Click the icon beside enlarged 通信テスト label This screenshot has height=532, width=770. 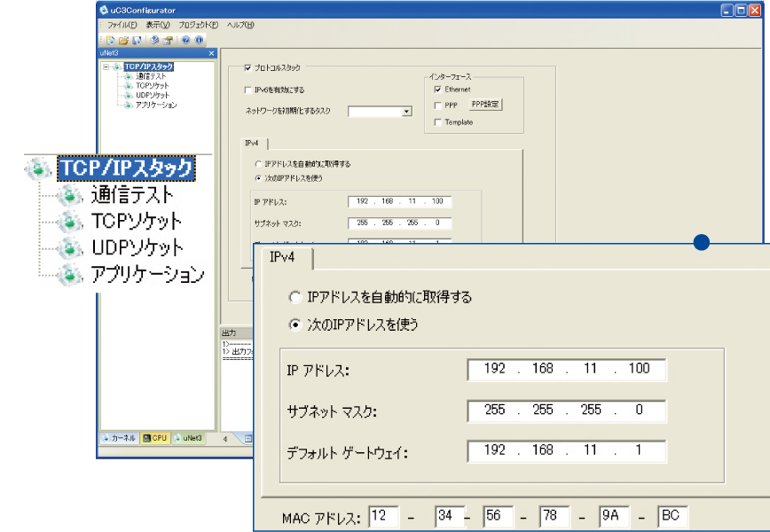coord(69,195)
